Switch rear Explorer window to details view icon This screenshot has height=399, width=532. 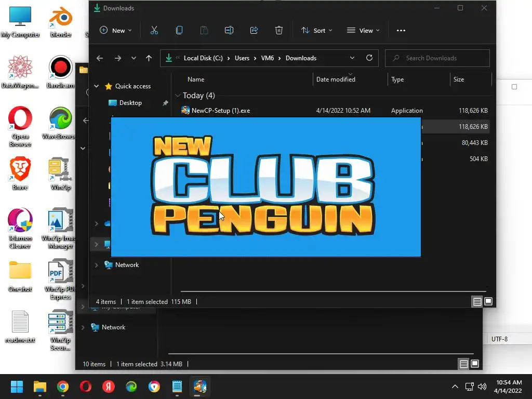tap(463, 364)
